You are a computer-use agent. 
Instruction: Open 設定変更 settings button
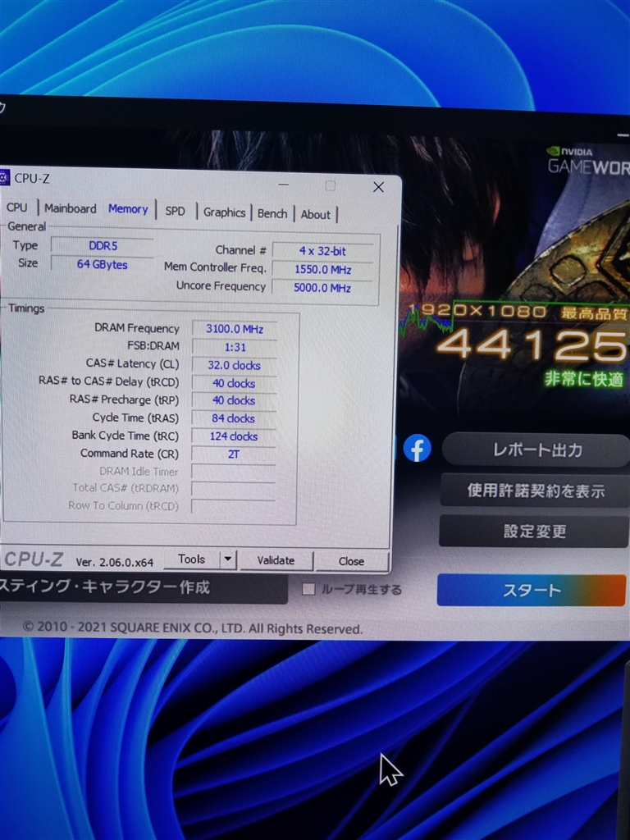click(534, 531)
